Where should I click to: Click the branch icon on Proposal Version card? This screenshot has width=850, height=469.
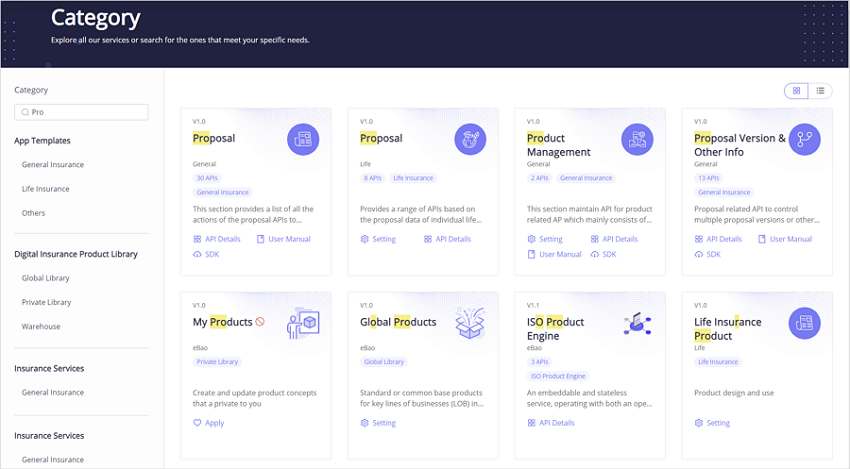pos(804,139)
